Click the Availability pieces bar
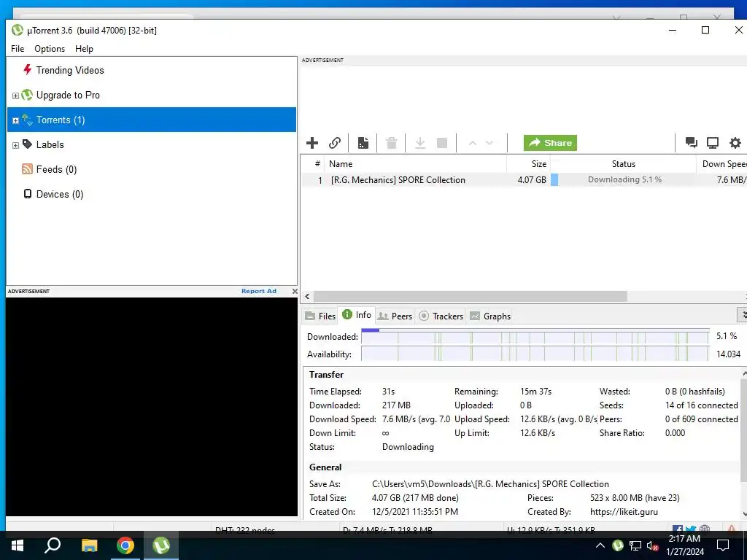The height and width of the screenshot is (560, 747). pyautogui.click(x=535, y=354)
